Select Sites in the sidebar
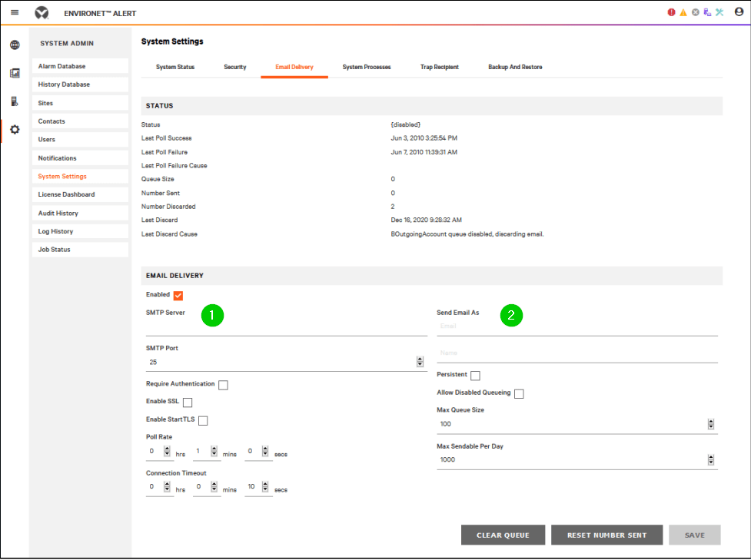751x560 pixels. (80, 103)
